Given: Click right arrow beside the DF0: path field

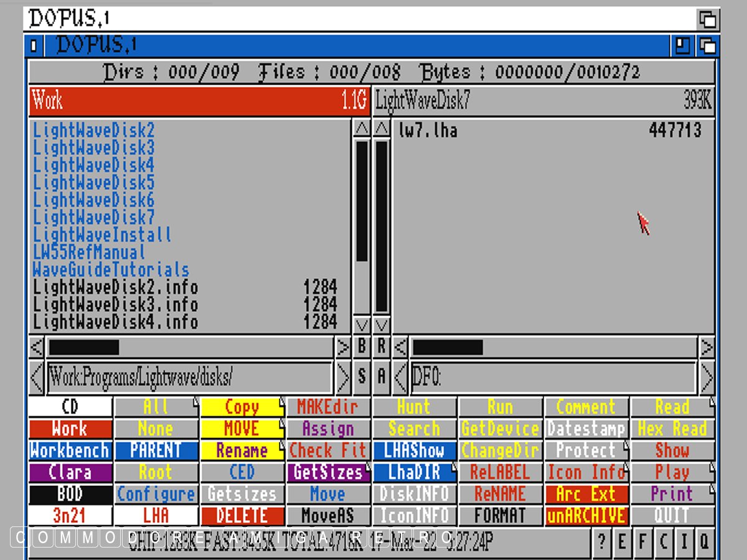Looking at the screenshot, I should pos(707,376).
